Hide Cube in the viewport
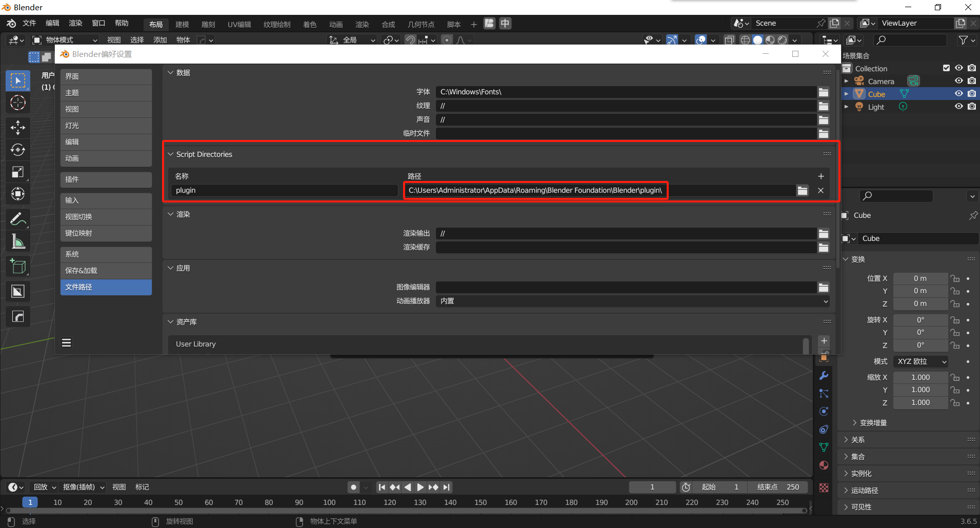 (958, 94)
